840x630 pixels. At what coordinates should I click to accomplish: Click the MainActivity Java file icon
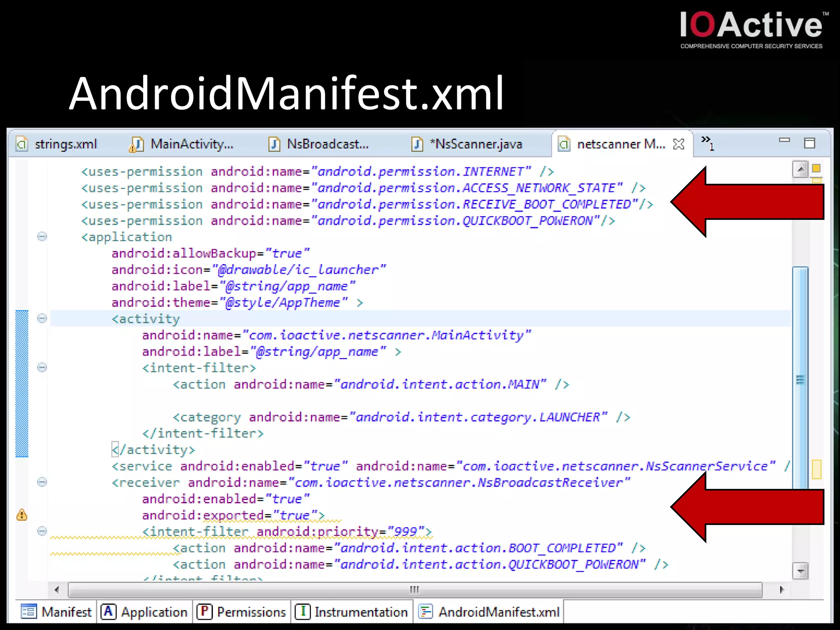(x=136, y=144)
